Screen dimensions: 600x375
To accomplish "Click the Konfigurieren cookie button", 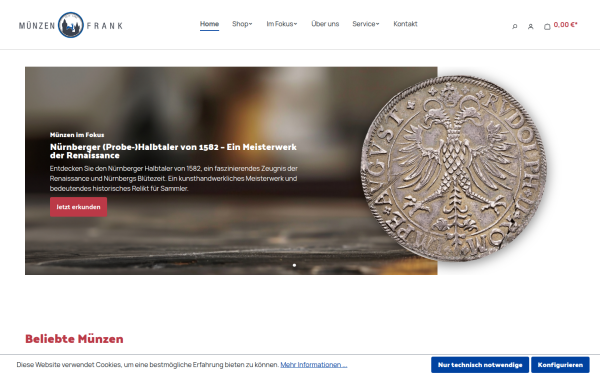I will pyautogui.click(x=560, y=365).
